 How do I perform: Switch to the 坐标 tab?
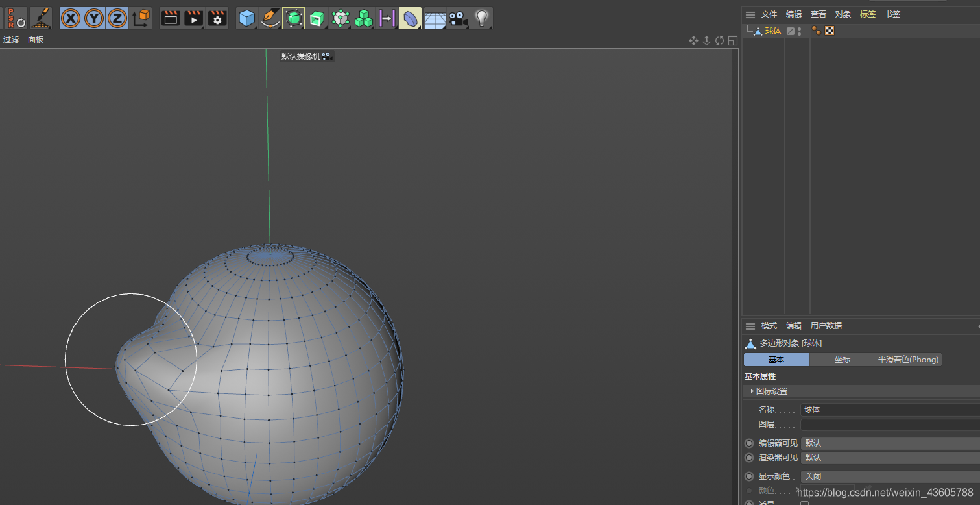(843, 359)
